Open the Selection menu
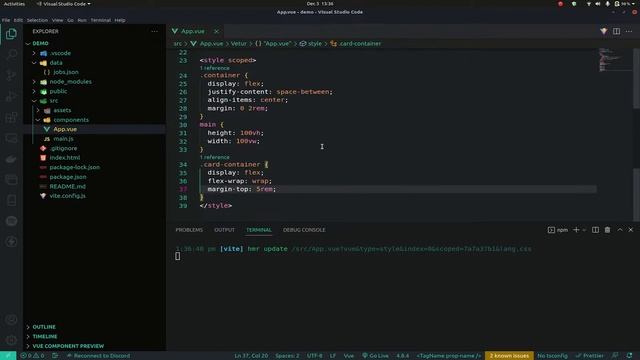This screenshot has height=360, width=640. point(37,20)
